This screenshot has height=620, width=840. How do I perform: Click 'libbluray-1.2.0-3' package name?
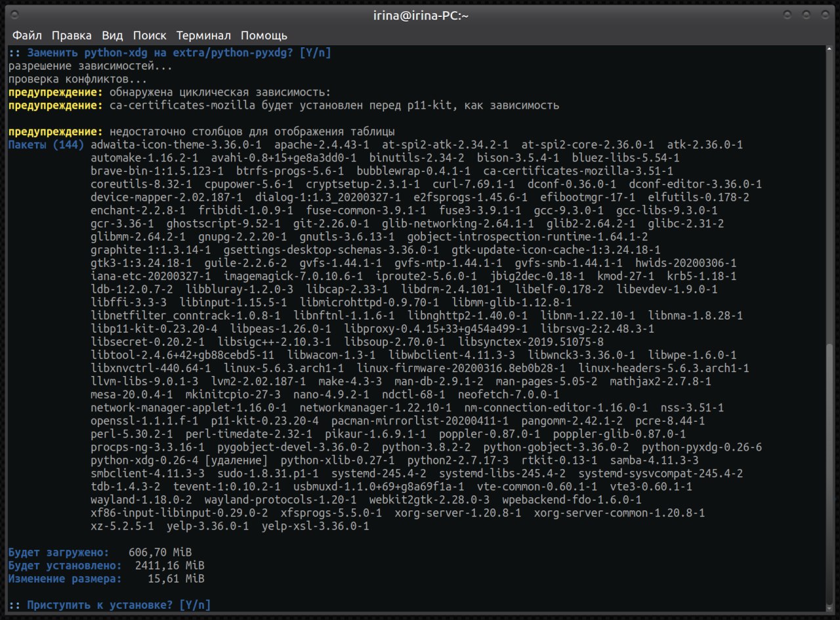point(240,289)
